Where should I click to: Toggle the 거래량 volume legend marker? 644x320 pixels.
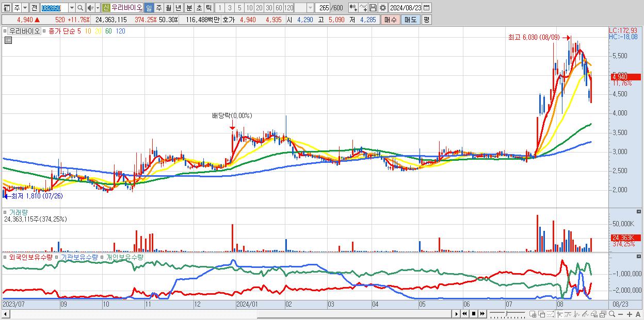[5, 212]
